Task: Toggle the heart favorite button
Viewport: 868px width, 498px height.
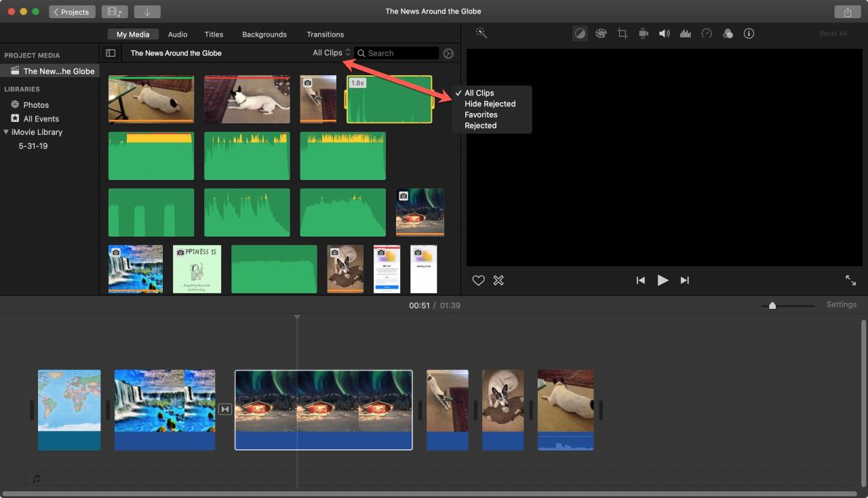Action: tap(478, 281)
